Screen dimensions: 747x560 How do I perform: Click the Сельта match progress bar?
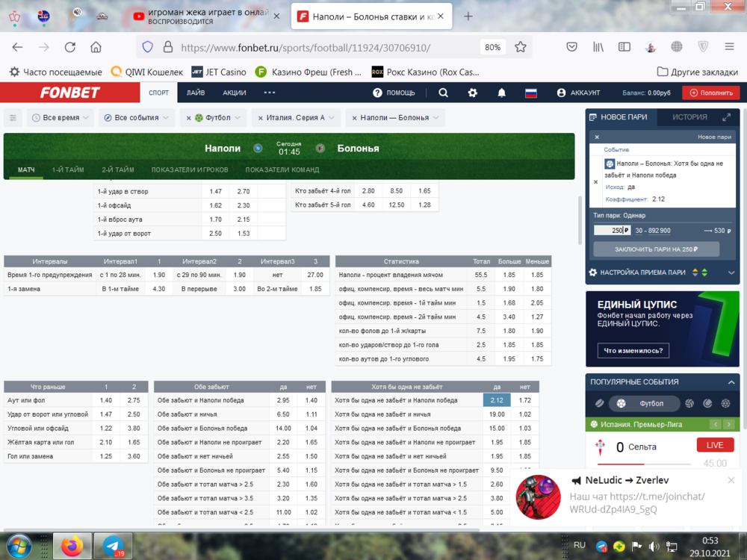point(644,464)
